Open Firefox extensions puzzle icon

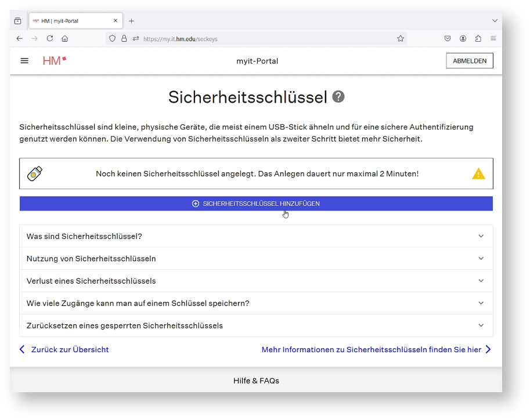click(x=478, y=39)
